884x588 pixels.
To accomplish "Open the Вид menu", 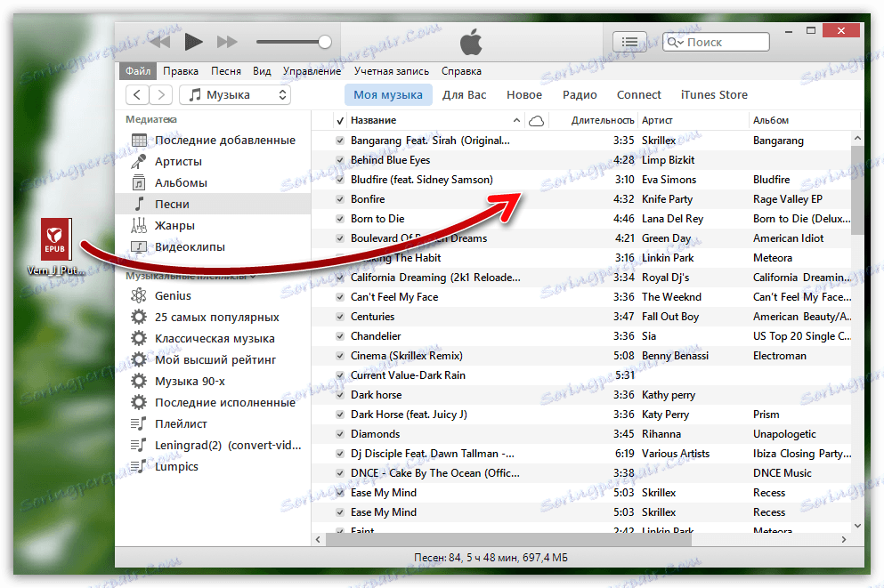I will point(262,71).
